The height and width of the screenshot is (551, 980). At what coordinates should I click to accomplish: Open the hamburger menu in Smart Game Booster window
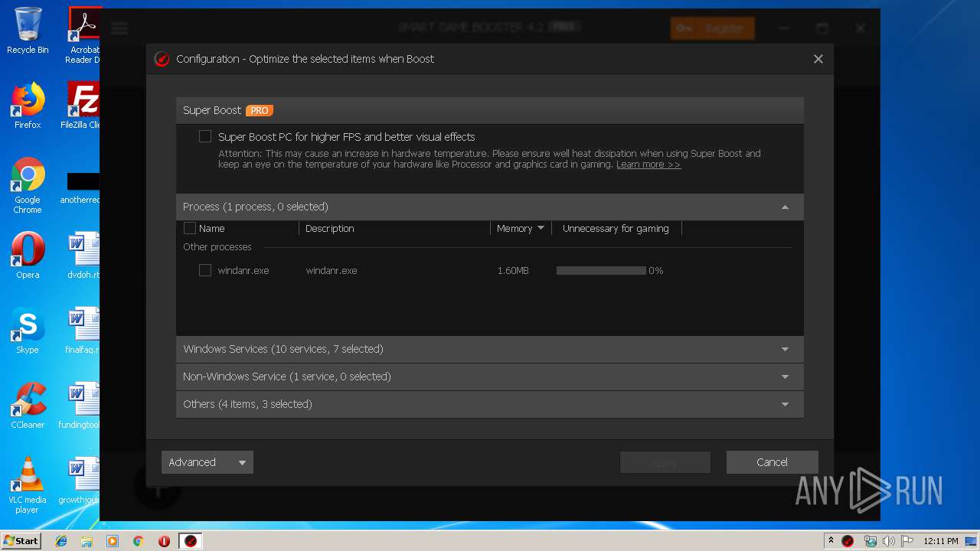[119, 28]
